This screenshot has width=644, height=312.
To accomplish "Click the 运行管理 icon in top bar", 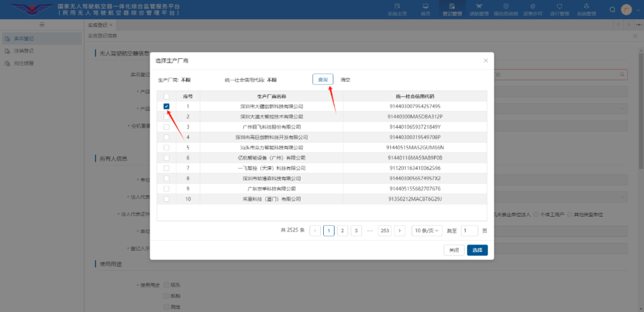I will pyautogui.click(x=559, y=9).
